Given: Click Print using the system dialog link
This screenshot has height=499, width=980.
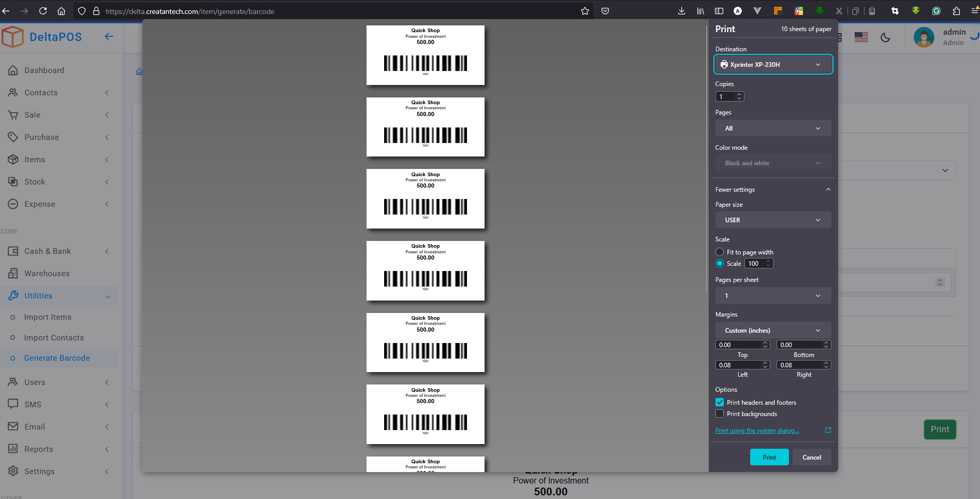Looking at the screenshot, I should [x=757, y=431].
